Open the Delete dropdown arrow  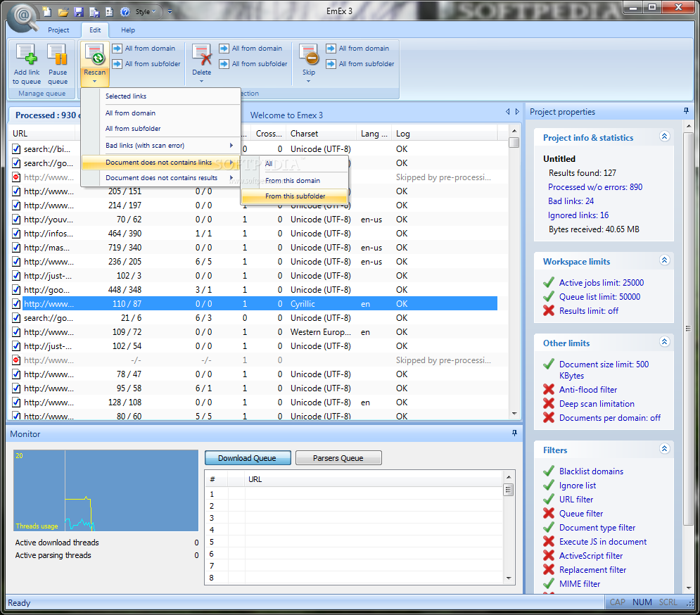point(201,82)
